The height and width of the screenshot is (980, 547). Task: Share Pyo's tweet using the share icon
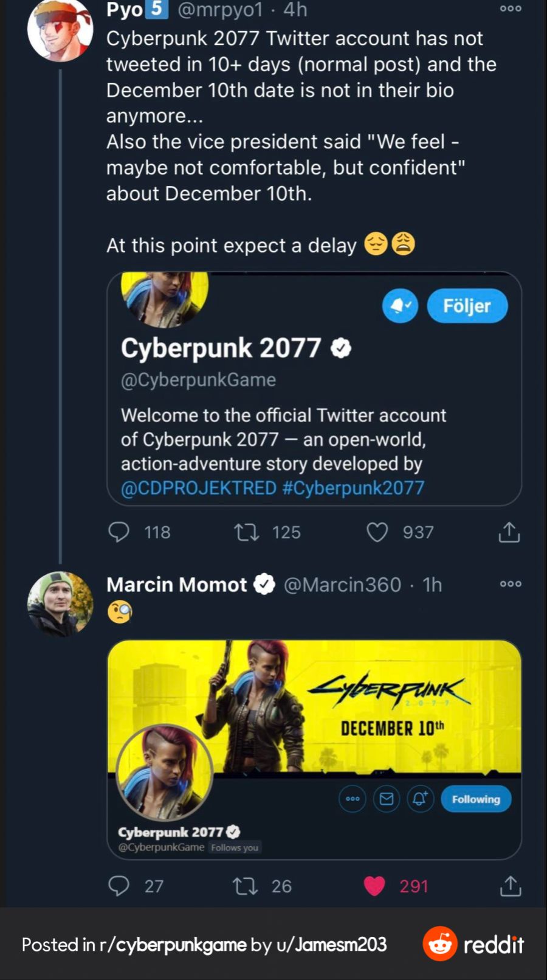(x=509, y=532)
